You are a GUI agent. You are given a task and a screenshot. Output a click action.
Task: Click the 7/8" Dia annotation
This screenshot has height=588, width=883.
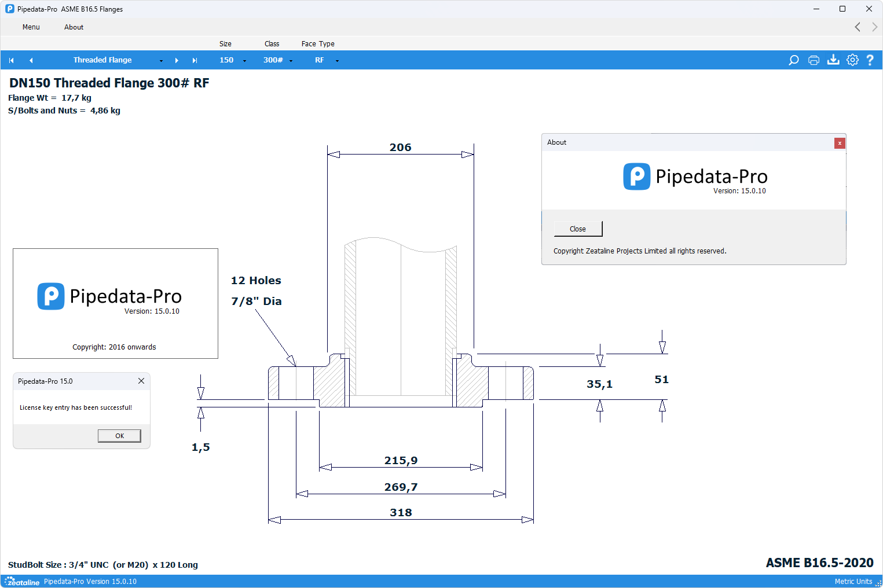pos(256,301)
